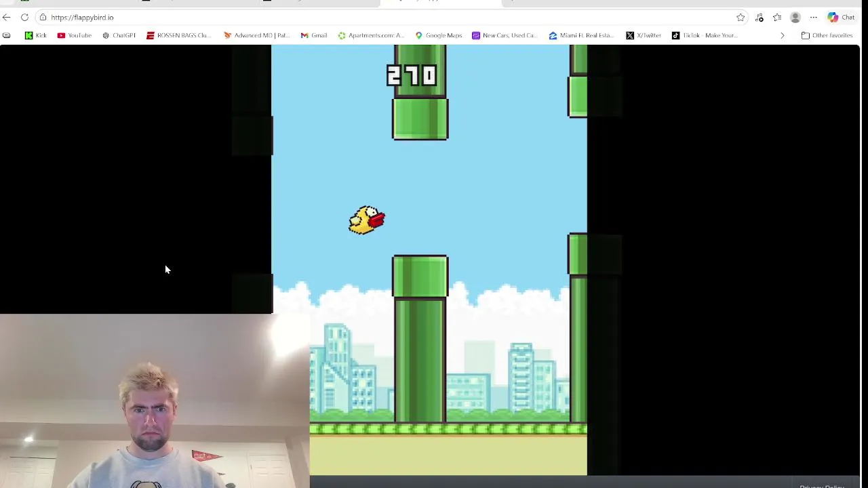
Task: Open the Copilot Chat button
Action: coord(841,18)
